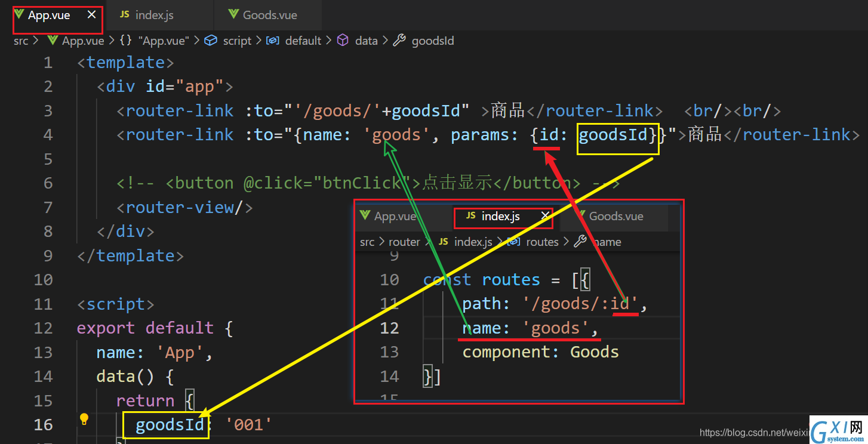Select line number 13 in the inset gutter

(x=389, y=352)
